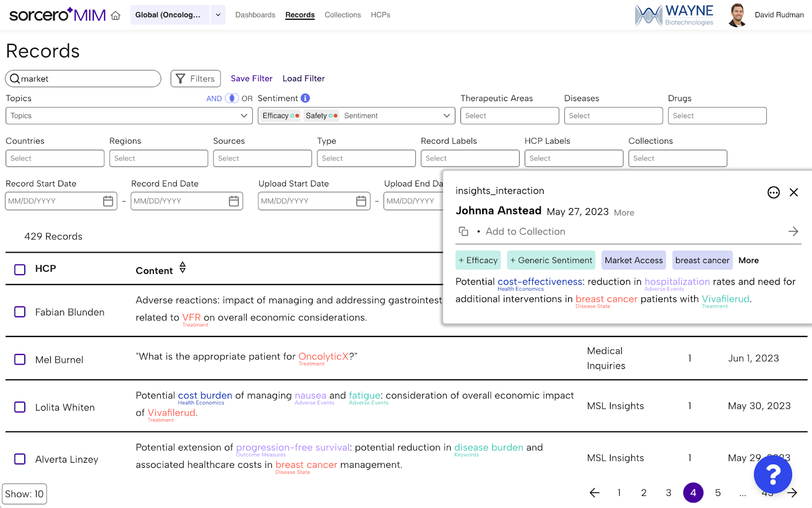Switch to the Dashboards tab
This screenshot has height=508, width=812.
(255, 15)
